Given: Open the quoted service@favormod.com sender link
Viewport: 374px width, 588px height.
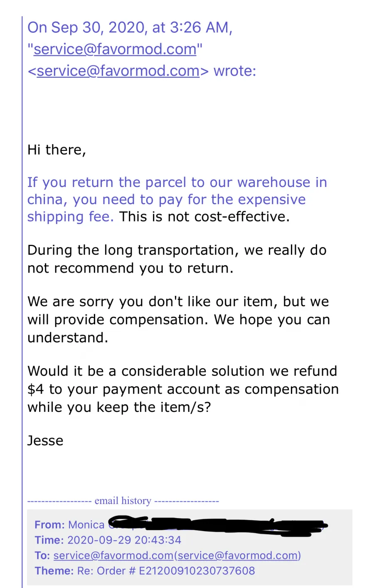Looking at the screenshot, I should [115, 49].
